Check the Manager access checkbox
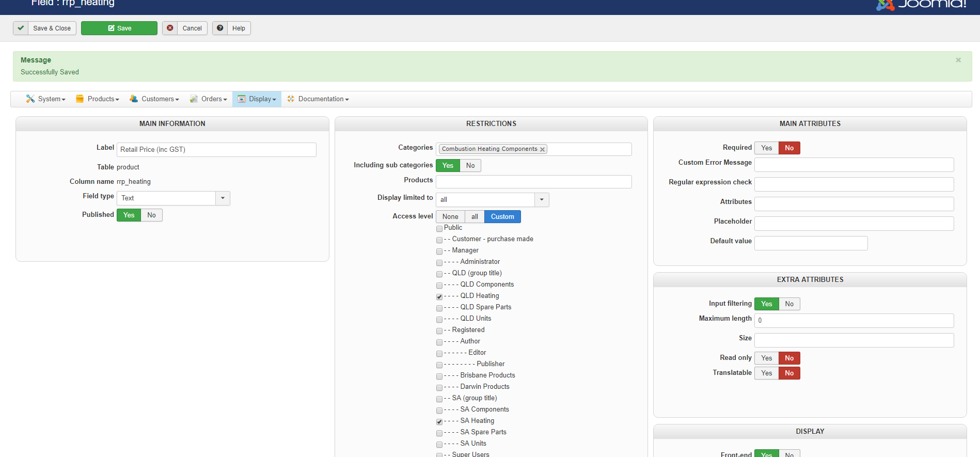Viewport: 980px width, 457px height. point(439,251)
